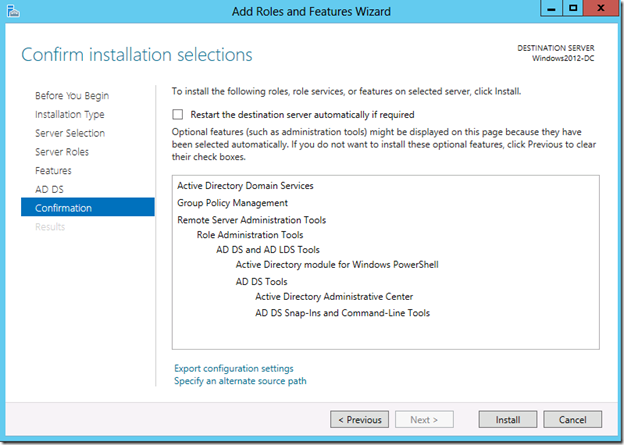
Task: Select AD DS and AD LDS Tools entry
Action: [268, 250]
